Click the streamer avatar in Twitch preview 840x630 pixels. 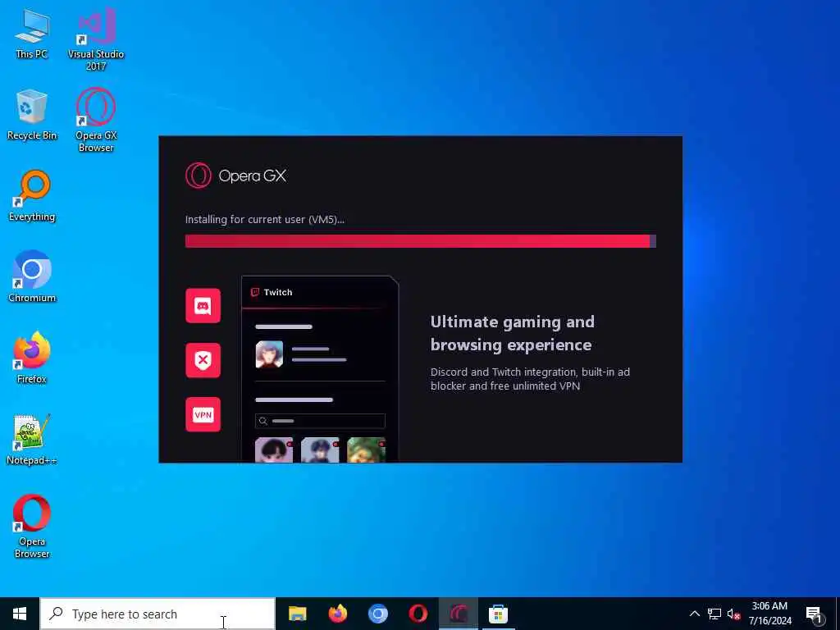click(x=269, y=354)
